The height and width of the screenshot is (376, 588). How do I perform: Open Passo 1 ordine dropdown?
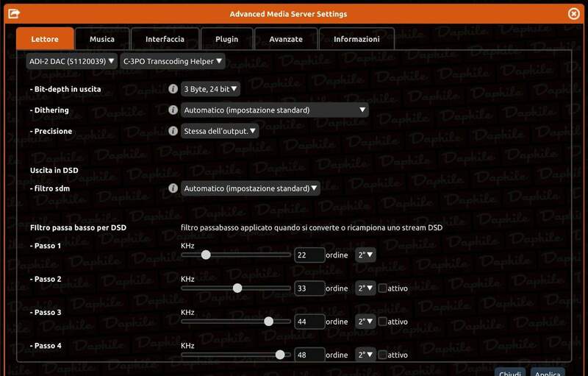point(365,255)
